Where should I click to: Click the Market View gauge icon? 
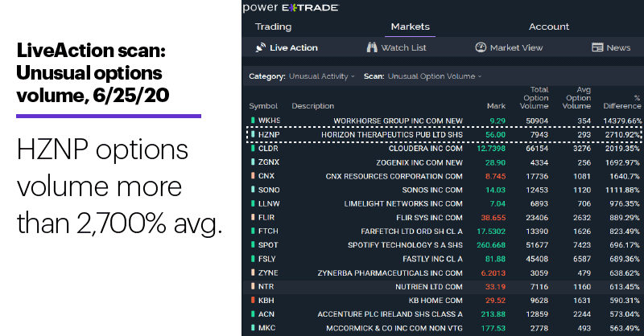click(481, 47)
